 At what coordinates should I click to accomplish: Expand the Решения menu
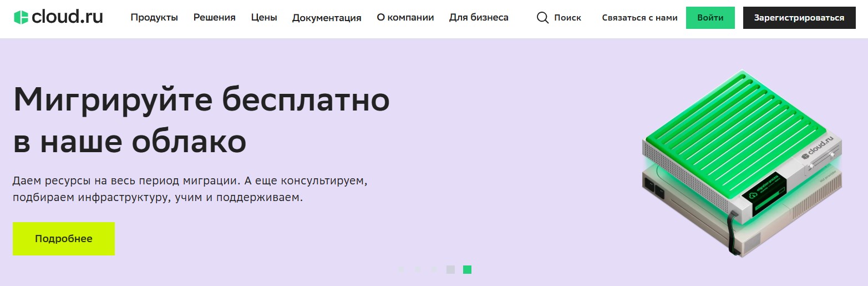click(x=214, y=18)
